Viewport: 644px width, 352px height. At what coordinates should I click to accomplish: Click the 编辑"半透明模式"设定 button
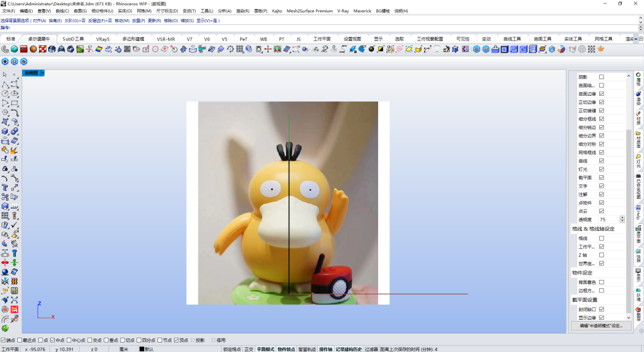click(601, 326)
